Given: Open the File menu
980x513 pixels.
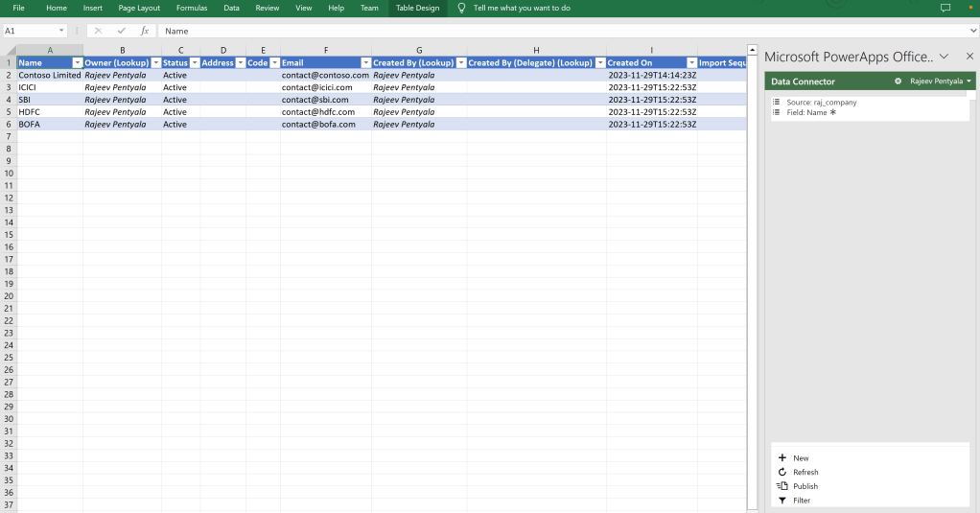Looking at the screenshot, I should [18, 8].
